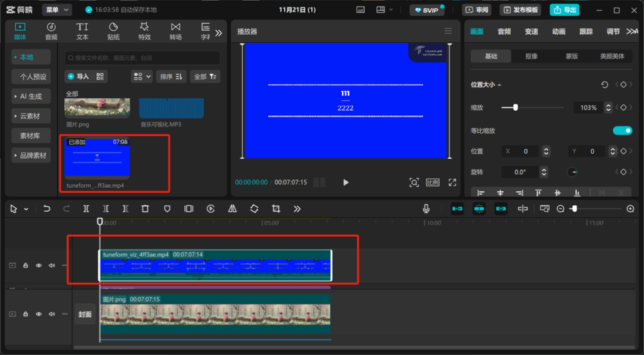644x355 pixels.
Task: Click the undo arrow in timeline toolbar
Action: coord(47,208)
